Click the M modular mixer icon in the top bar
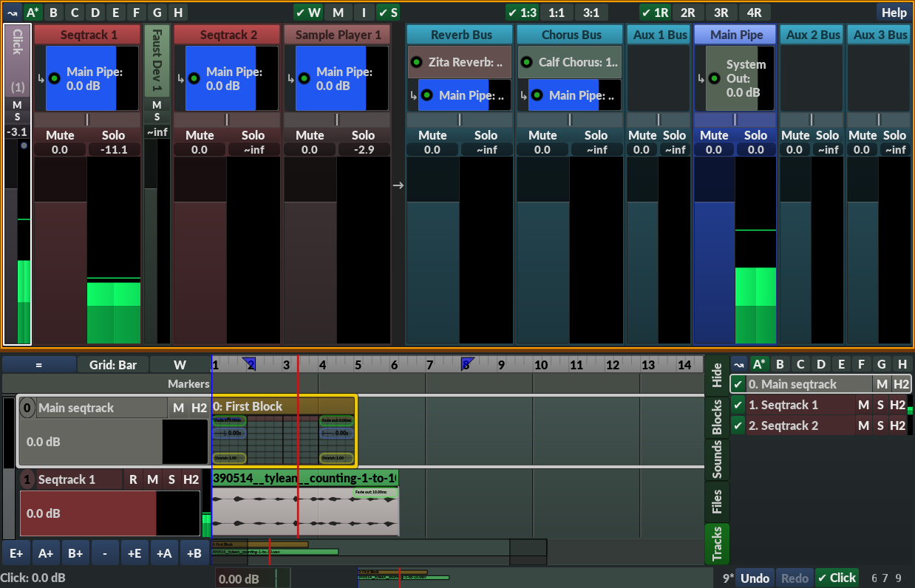 338,12
